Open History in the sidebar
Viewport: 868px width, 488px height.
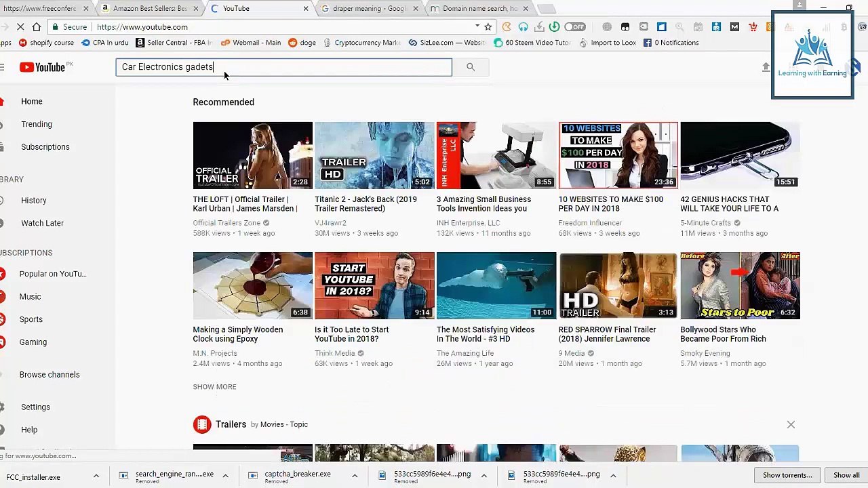pyautogui.click(x=33, y=201)
